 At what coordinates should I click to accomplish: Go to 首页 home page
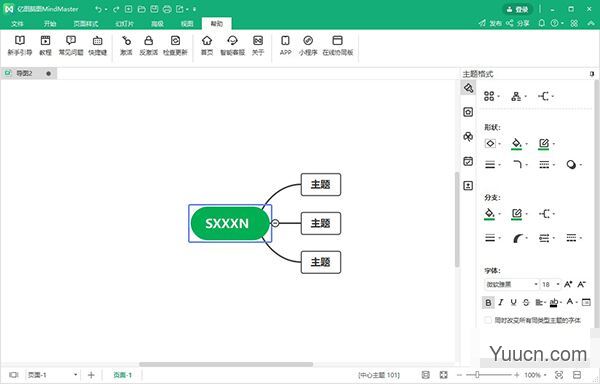point(207,46)
